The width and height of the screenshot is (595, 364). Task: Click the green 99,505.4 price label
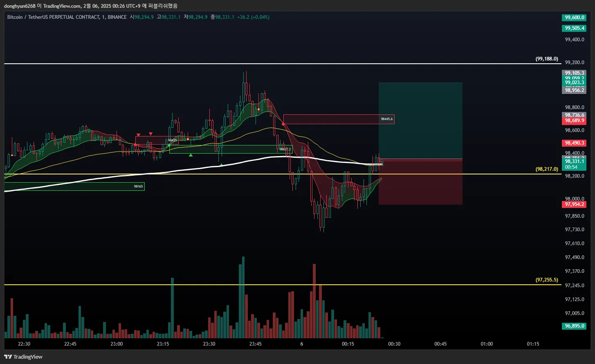click(x=574, y=28)
